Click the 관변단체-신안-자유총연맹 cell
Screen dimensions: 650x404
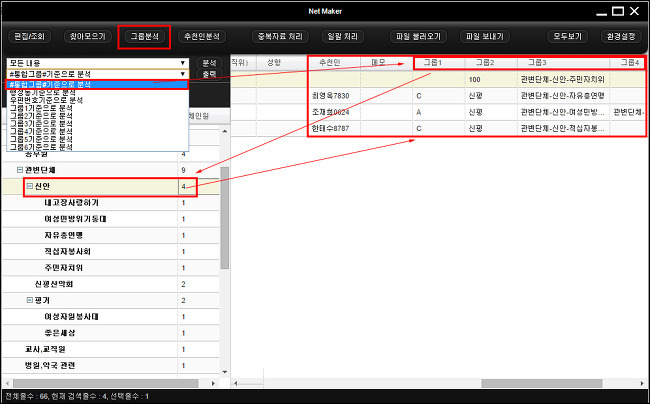(x=563, y=96)
